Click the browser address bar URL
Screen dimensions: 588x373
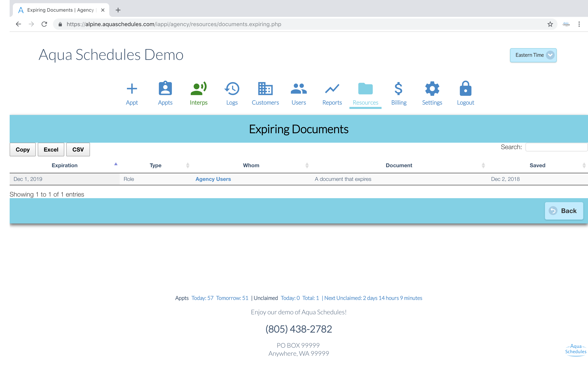[174, 24]
